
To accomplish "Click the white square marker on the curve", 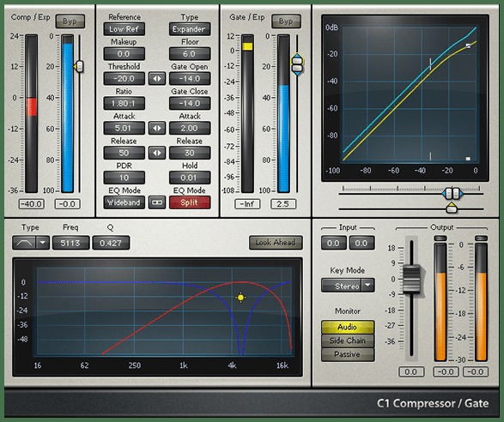I will point(468,46).
